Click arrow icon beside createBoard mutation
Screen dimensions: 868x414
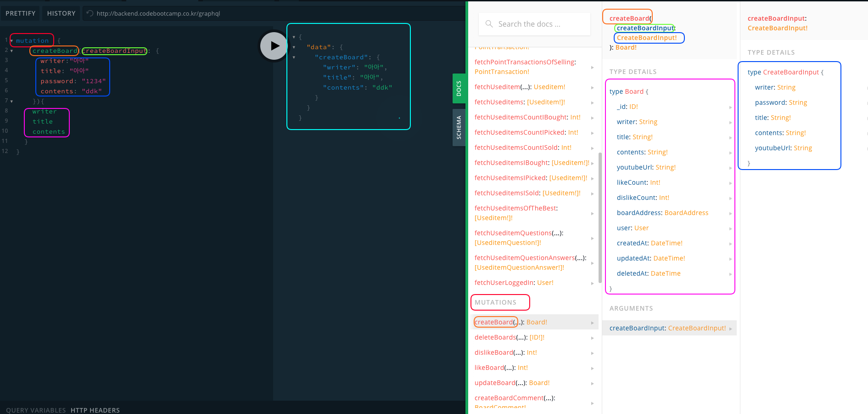(592, 323)
